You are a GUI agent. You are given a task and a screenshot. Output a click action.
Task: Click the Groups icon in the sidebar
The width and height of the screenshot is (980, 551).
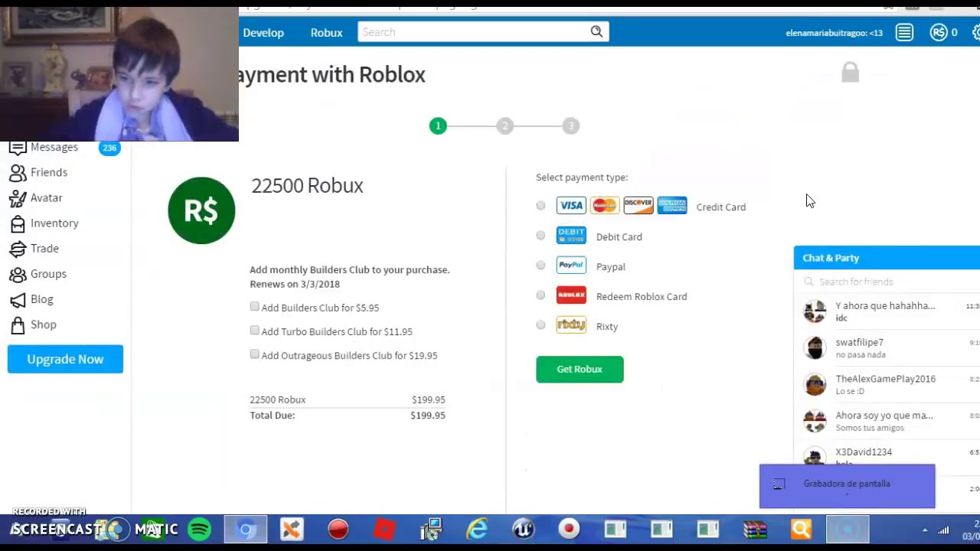[x=18, y=274]
